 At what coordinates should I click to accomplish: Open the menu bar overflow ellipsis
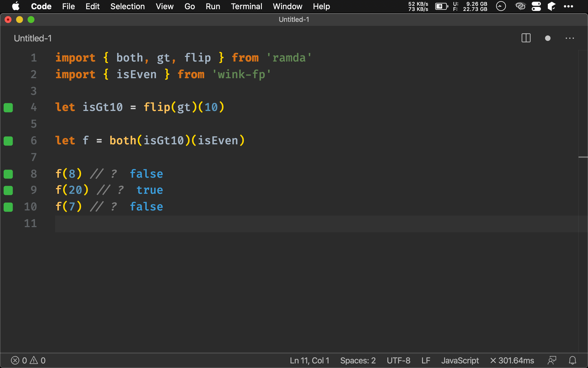coord(568,6)
